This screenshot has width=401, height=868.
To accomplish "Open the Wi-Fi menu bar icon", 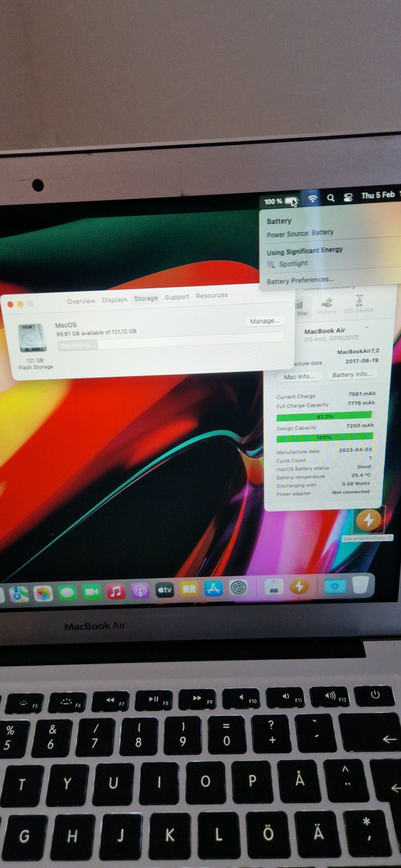I will coord(312,199).
